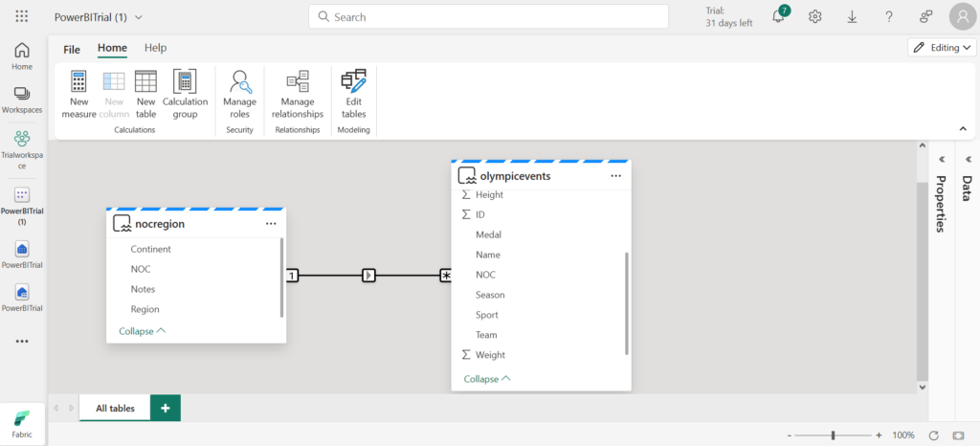Open Manage roles in Security

click(239, 81)
